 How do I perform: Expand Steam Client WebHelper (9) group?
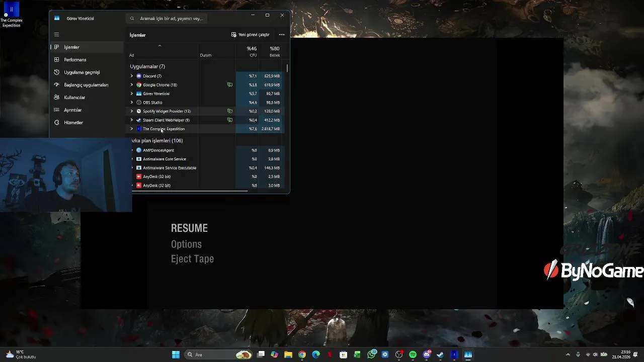132,120
